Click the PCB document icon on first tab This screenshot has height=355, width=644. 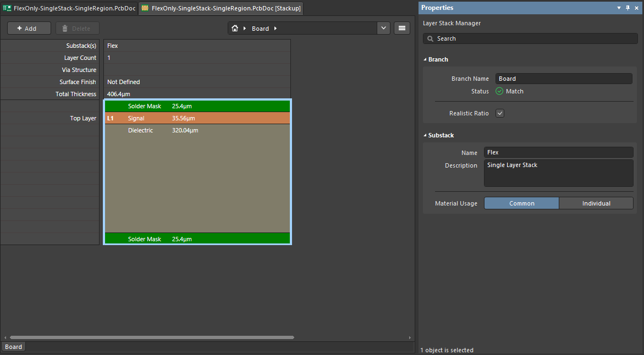[7, 8]
